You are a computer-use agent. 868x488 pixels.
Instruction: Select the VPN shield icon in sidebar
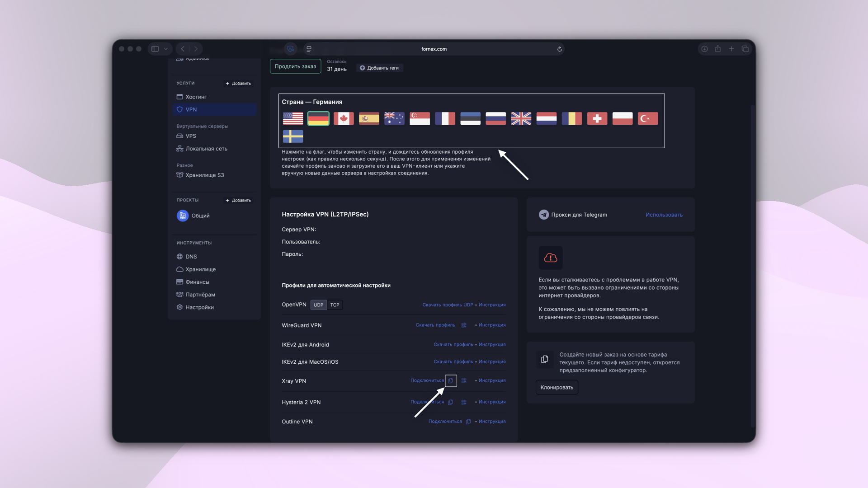[x=179, y=109]
